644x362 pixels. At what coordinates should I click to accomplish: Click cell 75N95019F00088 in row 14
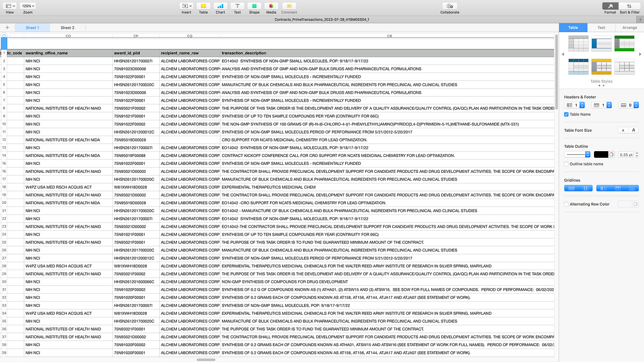[x=136, y=156]
